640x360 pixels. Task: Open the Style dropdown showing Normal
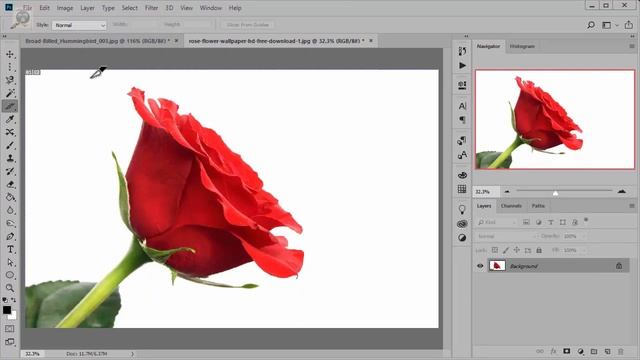point(79,25)
